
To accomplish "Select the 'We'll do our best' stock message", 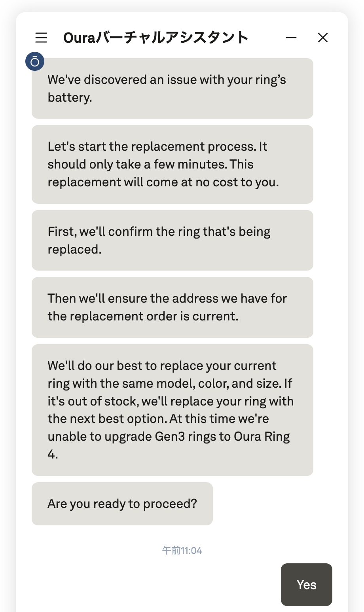I will [173, 410].
